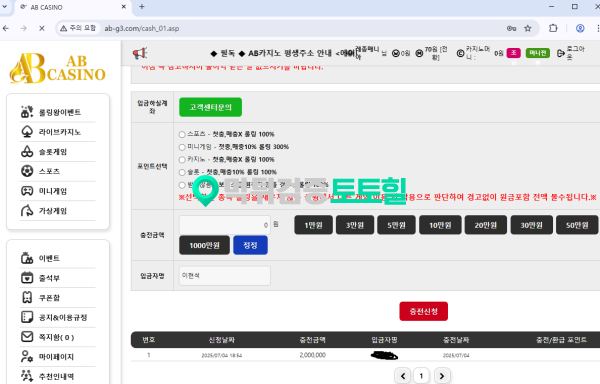This screenshot has width=600, height=384.
Task: Select the 스포츠 point radio option
Action: click(x=182, y=134)
